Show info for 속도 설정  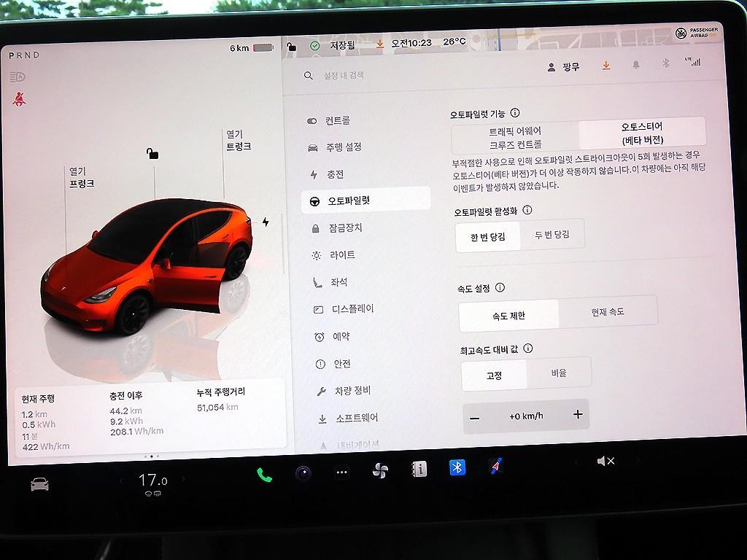(x=500, y=287)
